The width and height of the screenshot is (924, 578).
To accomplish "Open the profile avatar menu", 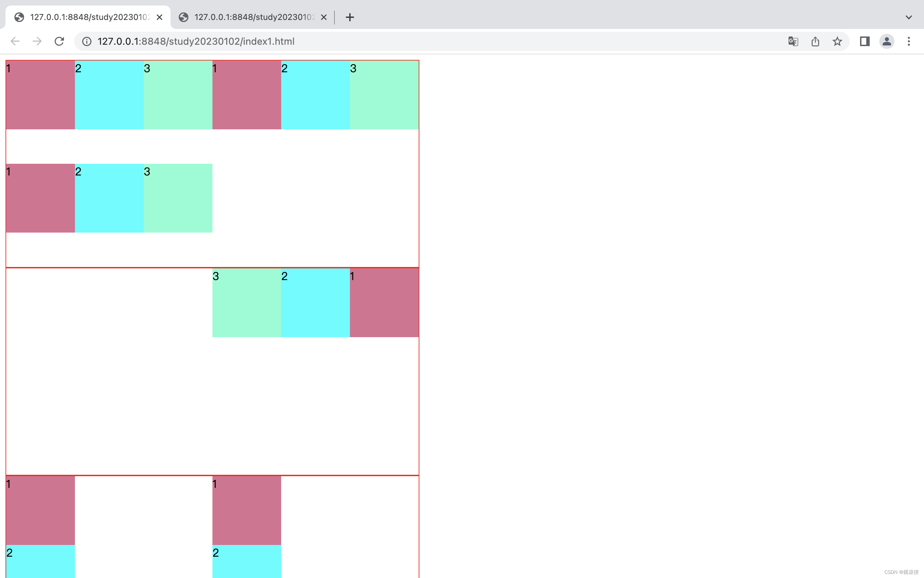I will click(887, 41).
